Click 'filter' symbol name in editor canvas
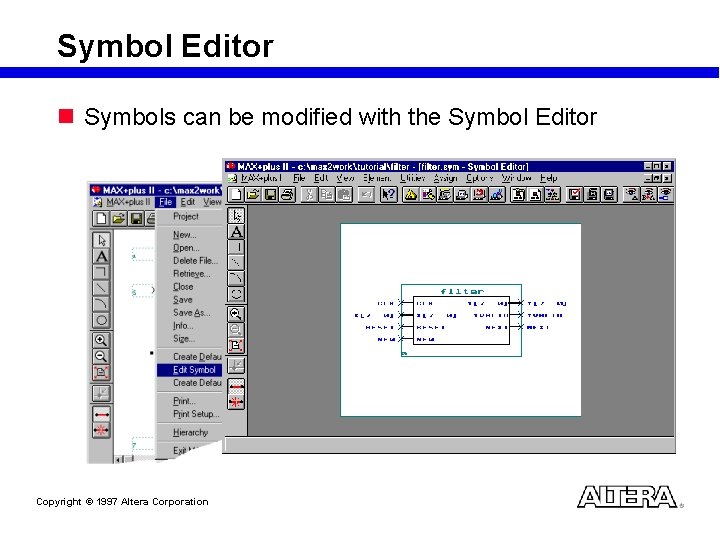This screenshot has height=540, width=720. coord(462,291)
